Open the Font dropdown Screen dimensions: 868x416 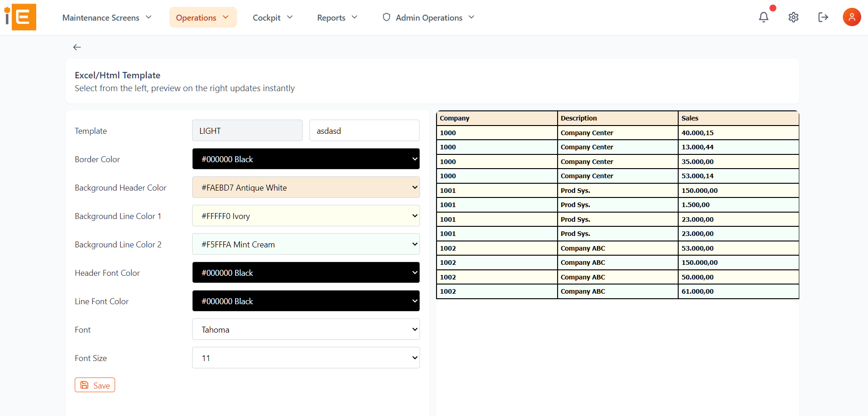tap(306, 329)
